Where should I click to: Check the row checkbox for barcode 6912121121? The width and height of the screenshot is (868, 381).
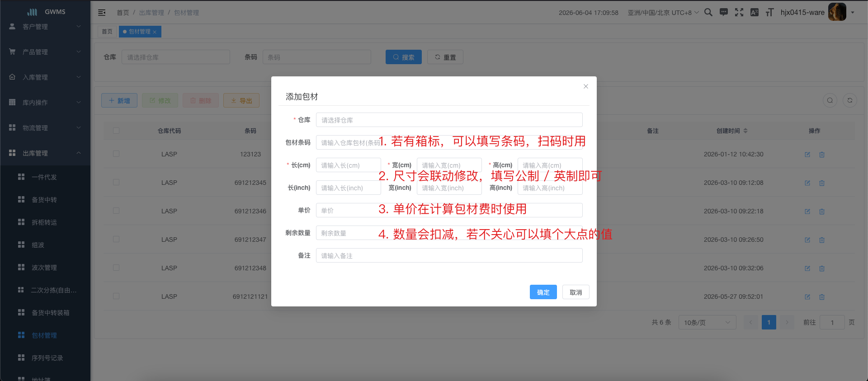coord(116,296)
